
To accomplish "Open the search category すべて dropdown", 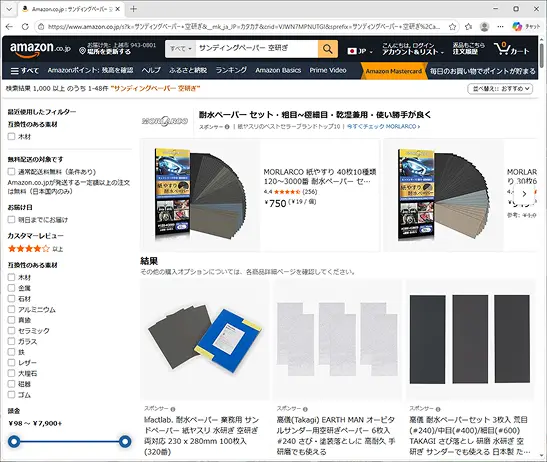I will [x=181, y=49].
